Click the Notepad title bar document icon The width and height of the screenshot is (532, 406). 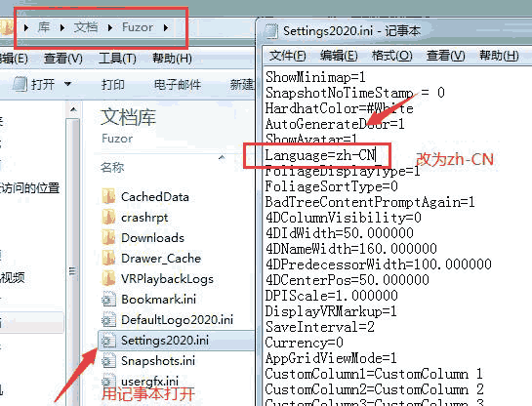point(271,31)
